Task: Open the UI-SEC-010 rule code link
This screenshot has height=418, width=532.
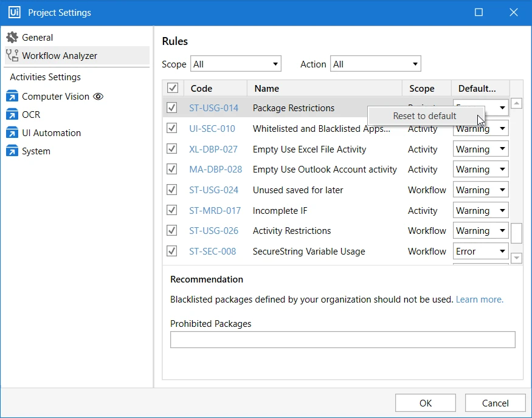Action: point(212,128)
